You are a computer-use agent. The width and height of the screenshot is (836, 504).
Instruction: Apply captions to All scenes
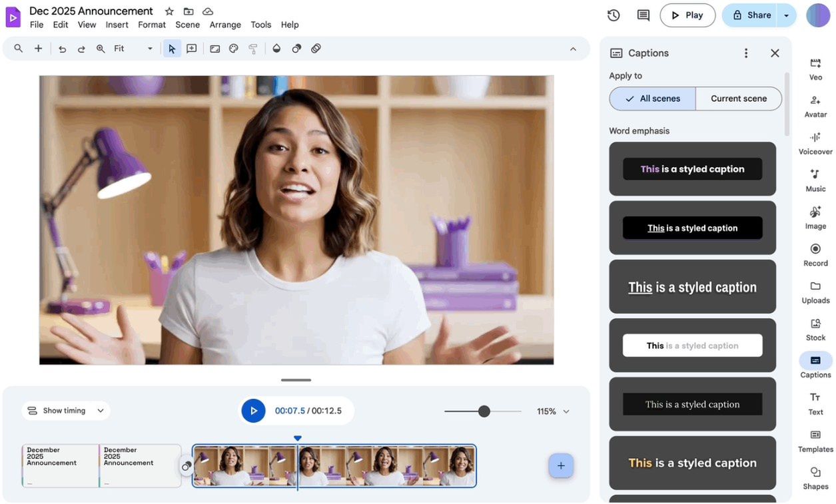(651, 99)
